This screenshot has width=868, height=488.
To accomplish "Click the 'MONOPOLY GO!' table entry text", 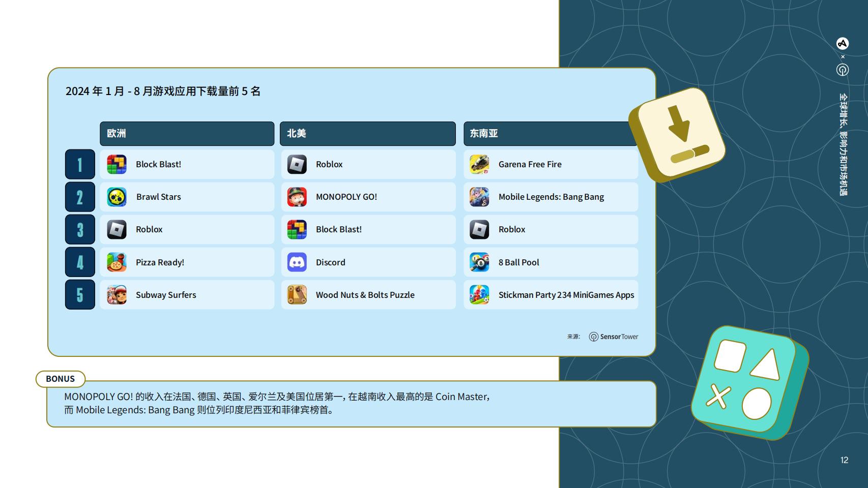I will coord(346,197).
